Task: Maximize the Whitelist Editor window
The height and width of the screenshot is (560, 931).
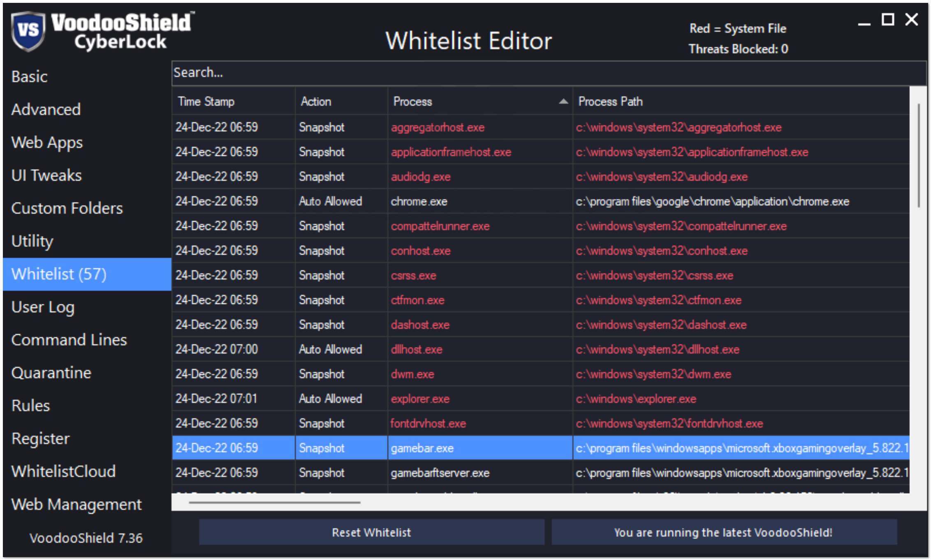Action: [888, 19]
